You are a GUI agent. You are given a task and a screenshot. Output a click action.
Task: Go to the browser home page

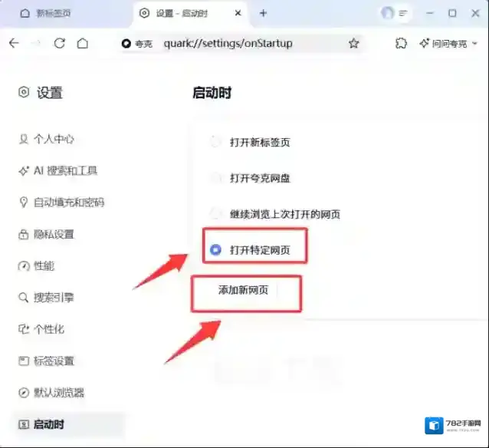82,44
